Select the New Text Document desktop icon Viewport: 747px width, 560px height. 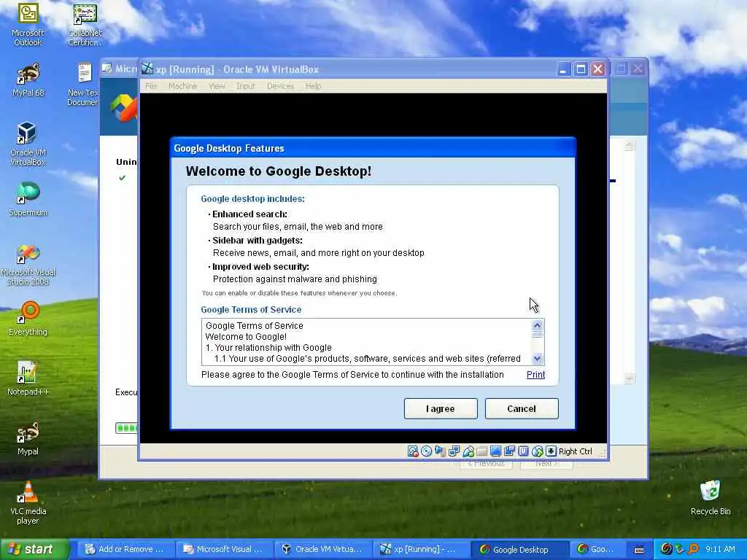[x=83, y=85]
